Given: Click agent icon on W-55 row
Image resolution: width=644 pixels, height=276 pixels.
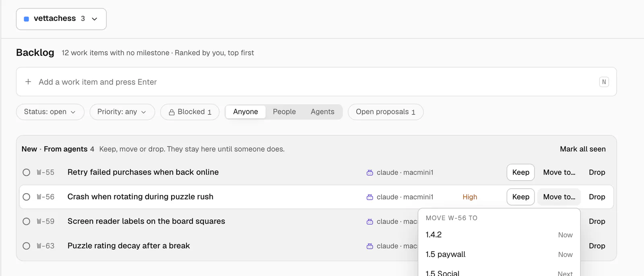Looking at the screenshot, I should pyautogui.click(x=370, y=173).
